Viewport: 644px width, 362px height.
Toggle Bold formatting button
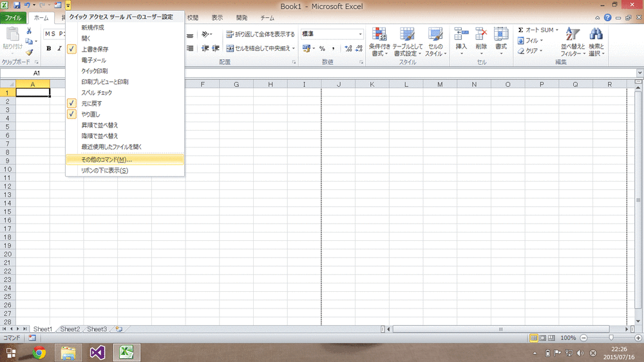point(48,48)
